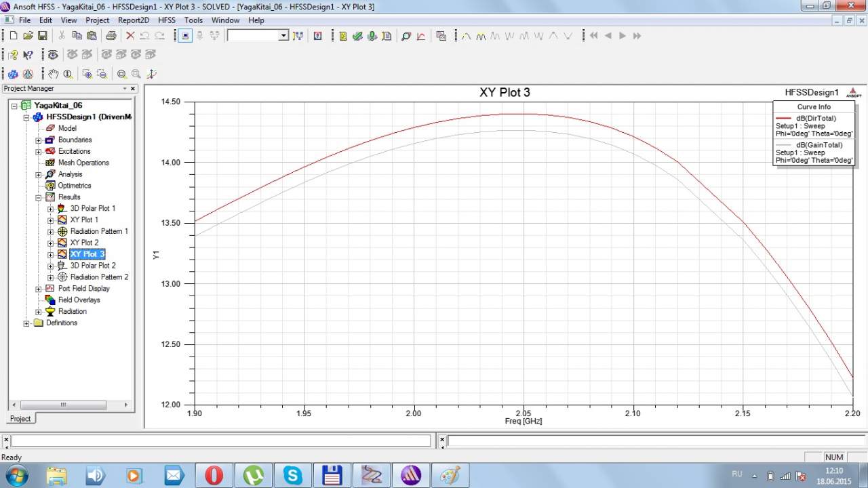Open the Report2D menu

[133, 20]
